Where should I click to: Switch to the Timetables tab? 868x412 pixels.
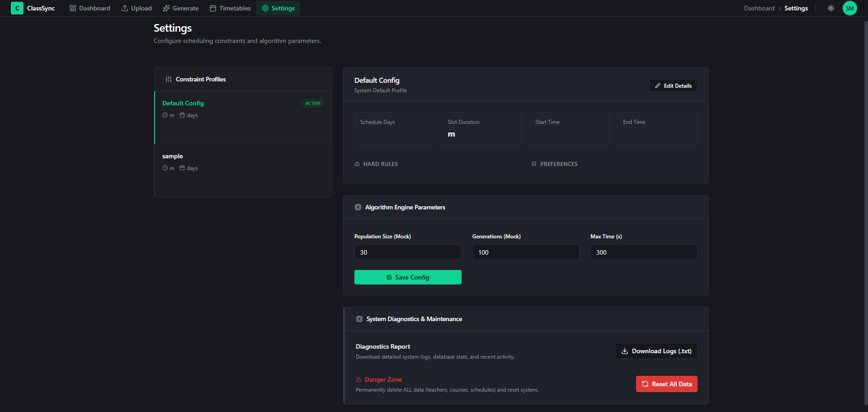coord(230,8)
